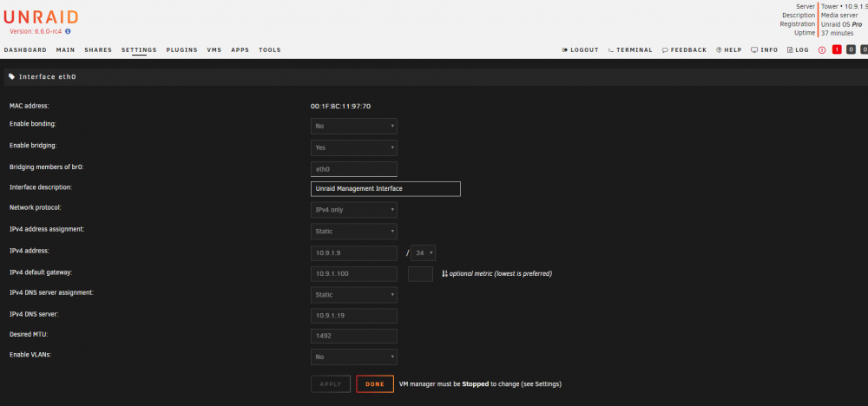Open system Info
Screen dimensions: 868x406
coord(764,49)
